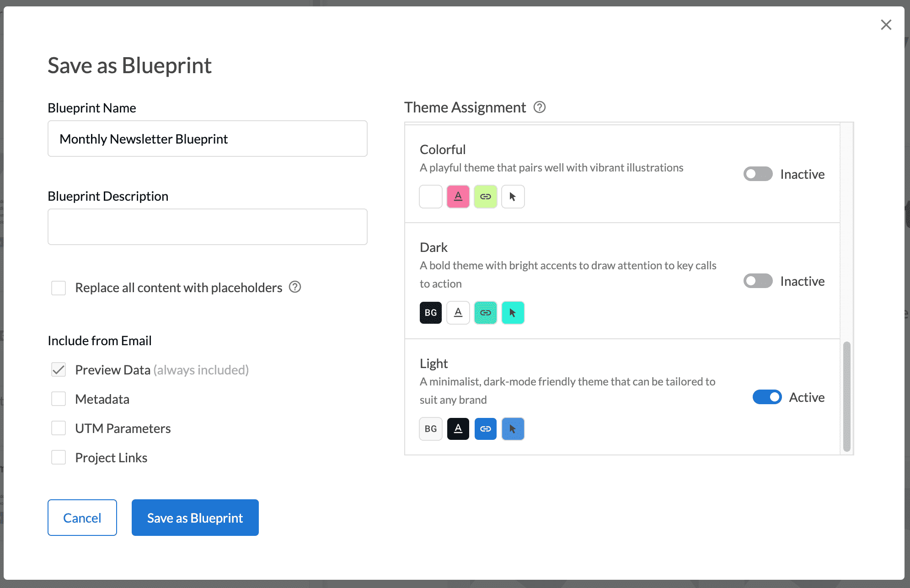Click the Dark theme teal cursor button icon
The height and width of the screenshot is (588, 910).
click(513, 313)
